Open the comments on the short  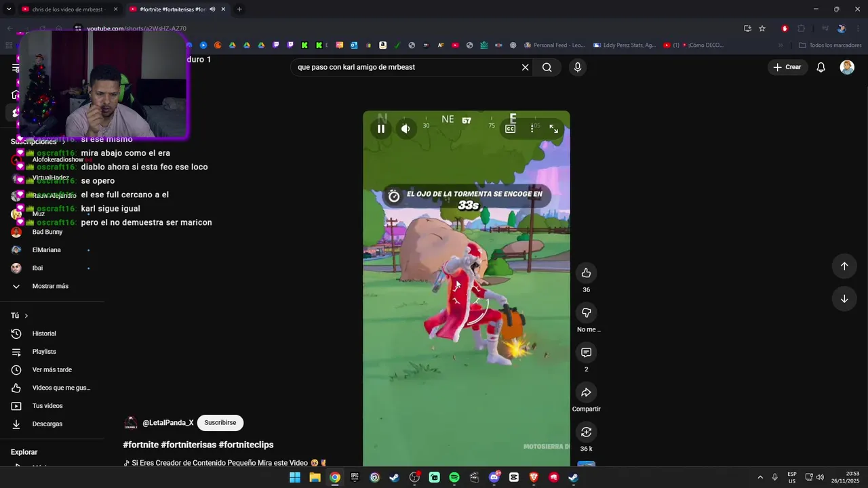click(586, 352)
